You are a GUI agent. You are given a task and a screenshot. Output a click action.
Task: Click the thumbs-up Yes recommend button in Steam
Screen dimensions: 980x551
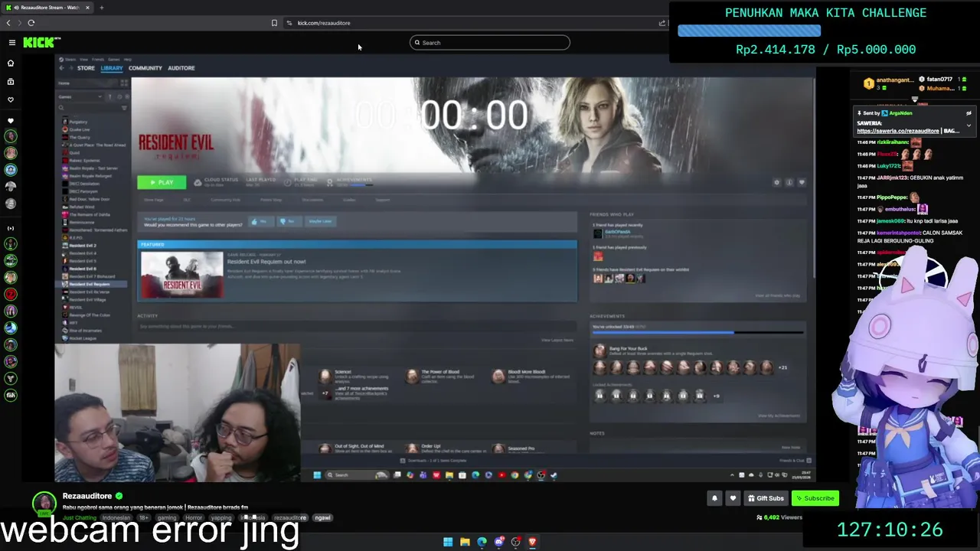[260, 221]
